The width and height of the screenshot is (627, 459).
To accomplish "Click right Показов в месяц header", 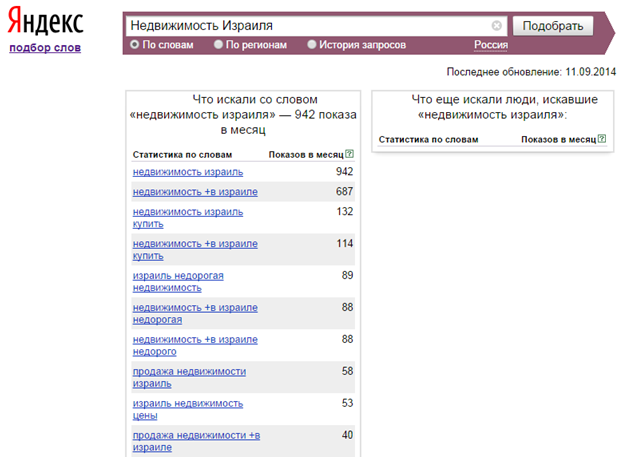I will click(x=559, y=140).
